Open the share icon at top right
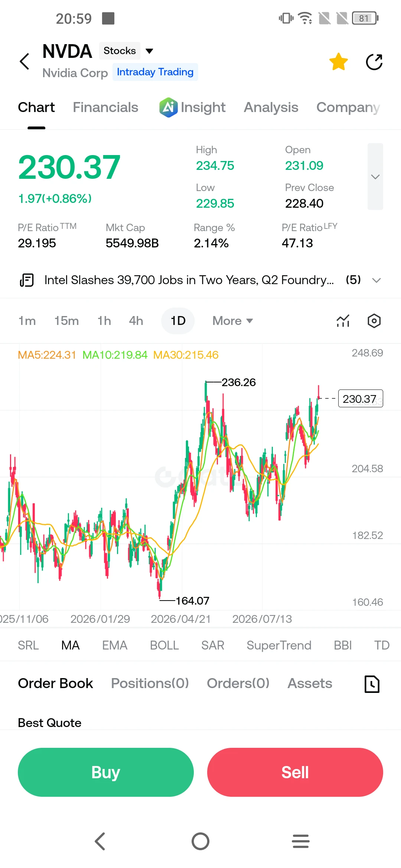The height and width of the screenshot is (868, 401). pos(374,62)
